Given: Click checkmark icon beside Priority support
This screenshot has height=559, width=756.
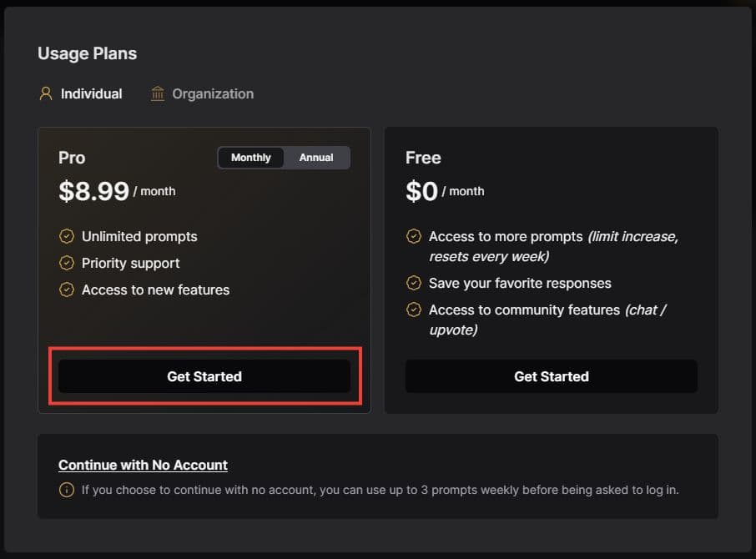Looking at the screenshot, I should pos(67,263).
